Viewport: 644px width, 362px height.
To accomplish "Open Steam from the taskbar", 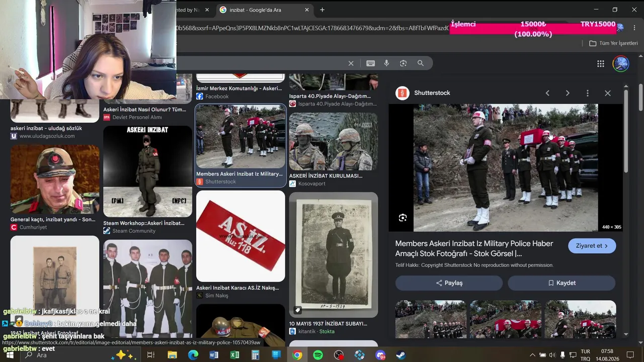I will tap(401, 355).
